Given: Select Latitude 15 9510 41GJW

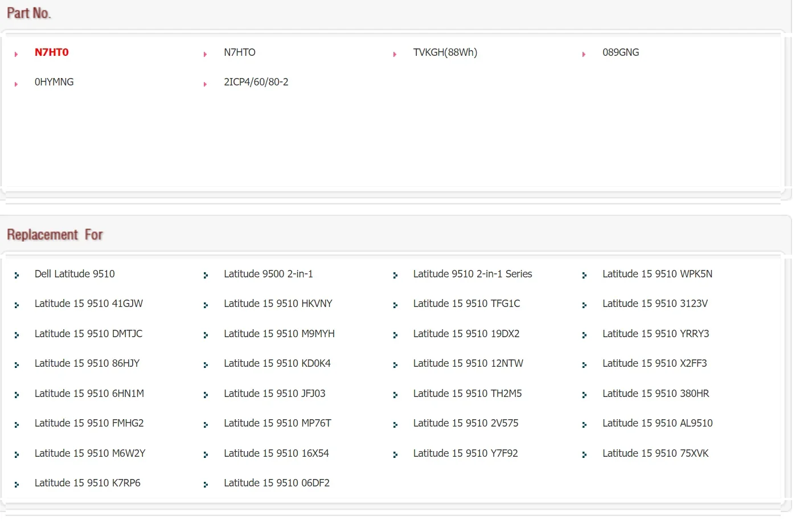Looking at the screenshot, I should [x=89, y=304].
